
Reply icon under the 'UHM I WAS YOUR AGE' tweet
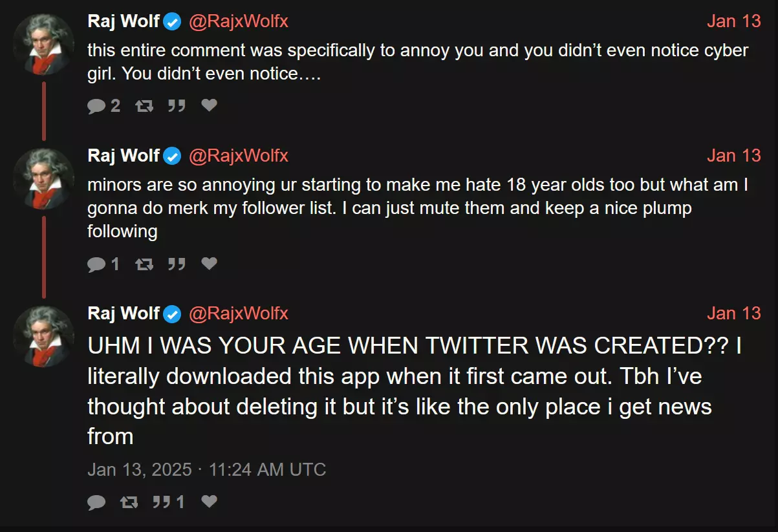coord(96,502)
